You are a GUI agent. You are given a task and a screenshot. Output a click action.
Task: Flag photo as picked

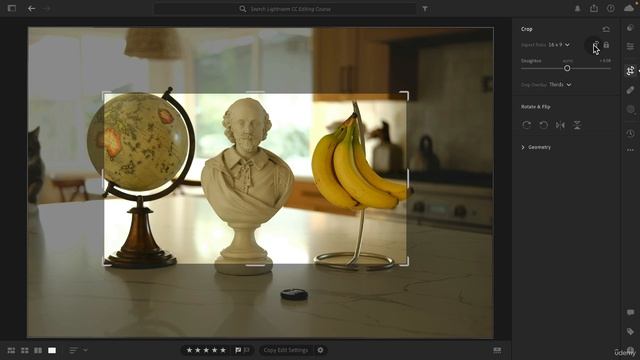pyautogui.click(x=238, y=350)
